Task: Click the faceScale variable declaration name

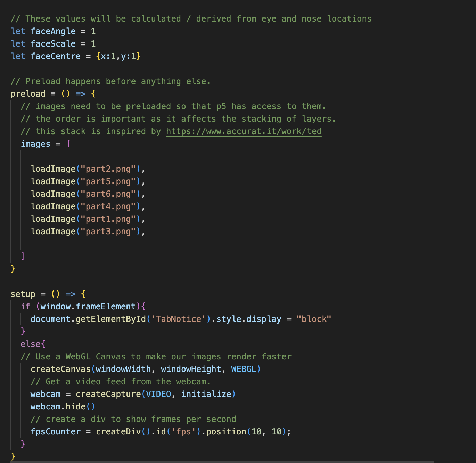Action: pyautogui.click(x=53, y=44)
